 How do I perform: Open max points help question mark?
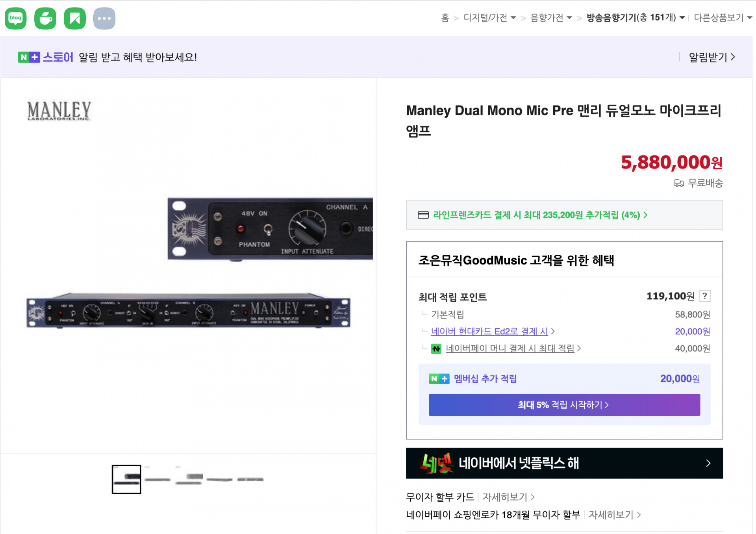coord(705,296)
